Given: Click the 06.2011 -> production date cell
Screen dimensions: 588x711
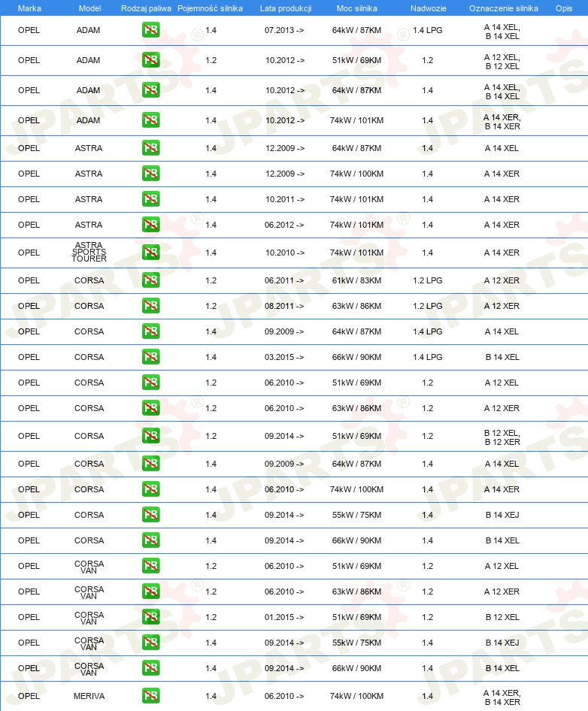Looking at the screenshot, I should 284,280.
